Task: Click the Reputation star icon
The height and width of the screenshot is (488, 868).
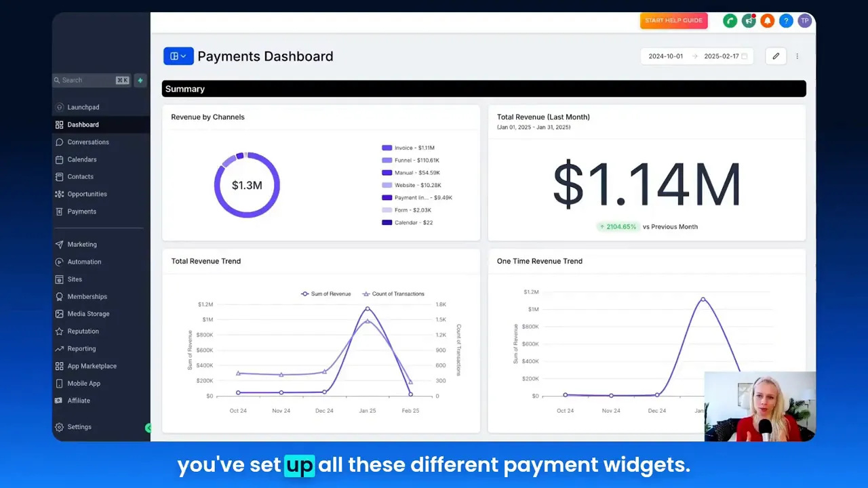Action: (x=60, y=331)
